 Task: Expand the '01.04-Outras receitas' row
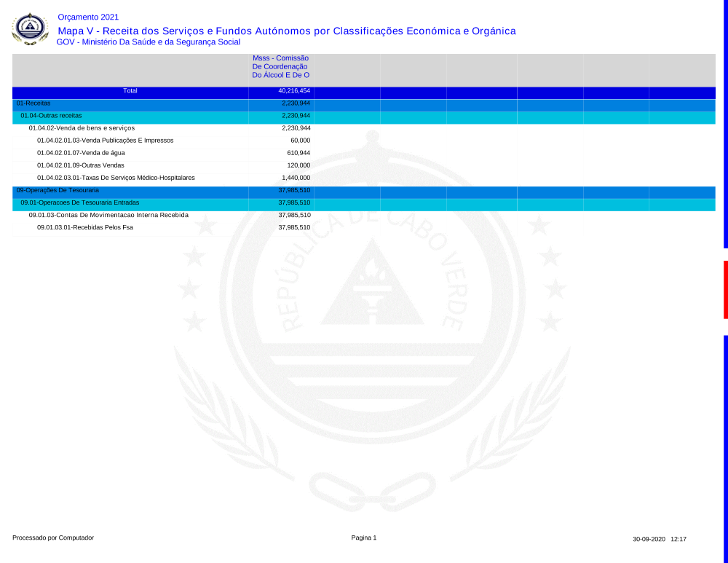pos(51,116)
